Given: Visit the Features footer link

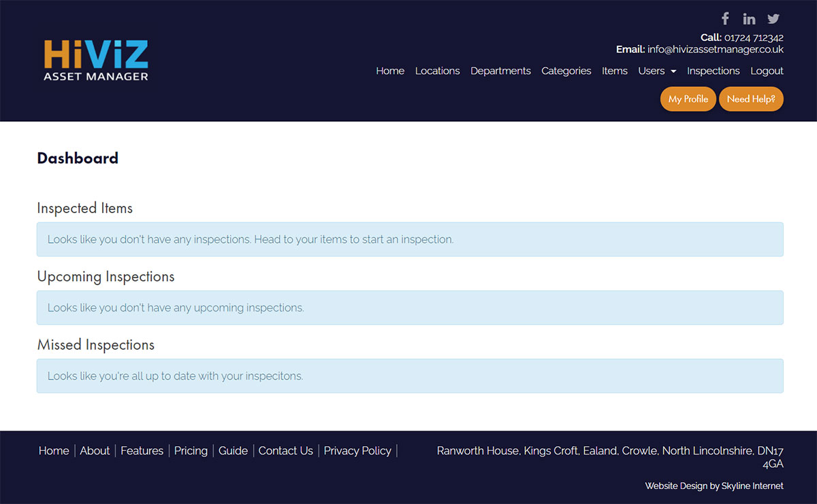Looking at the screenshot, I should [x=142, y=450].
